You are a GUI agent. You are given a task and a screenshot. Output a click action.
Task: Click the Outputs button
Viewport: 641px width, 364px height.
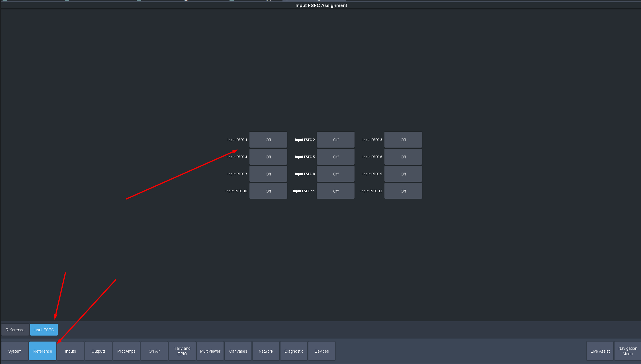pyautogui.click(x=98, y=351)
